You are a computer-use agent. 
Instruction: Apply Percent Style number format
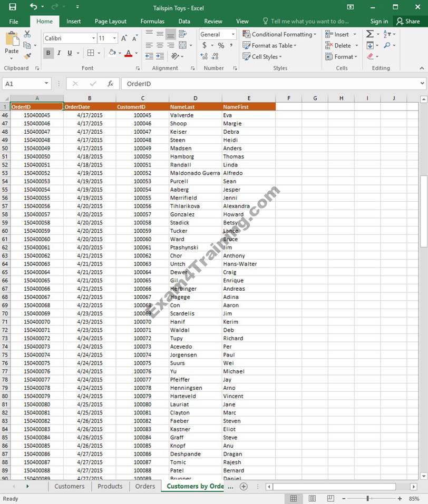221,46
